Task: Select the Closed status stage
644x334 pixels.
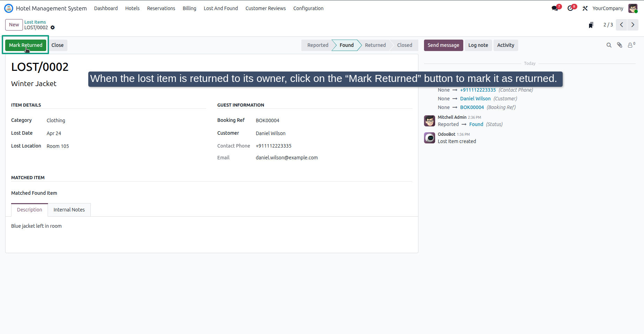Action: coord(405,45)
